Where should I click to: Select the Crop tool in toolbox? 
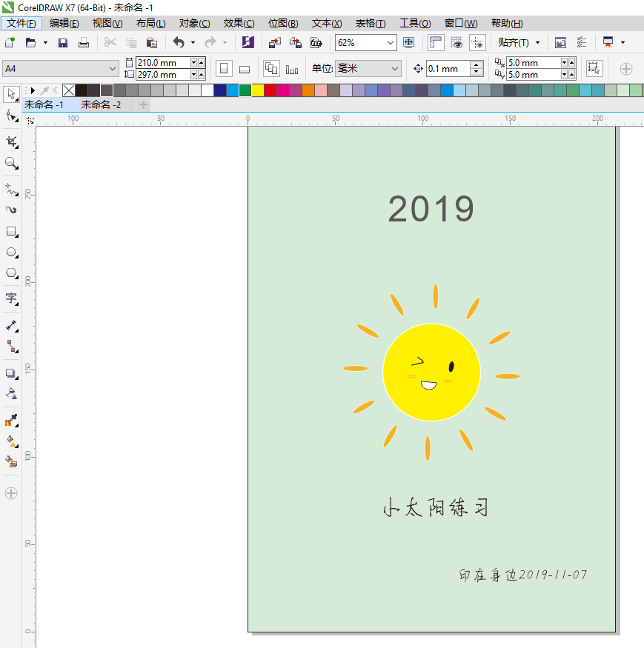pyautogui.click(x=11, y=141)
